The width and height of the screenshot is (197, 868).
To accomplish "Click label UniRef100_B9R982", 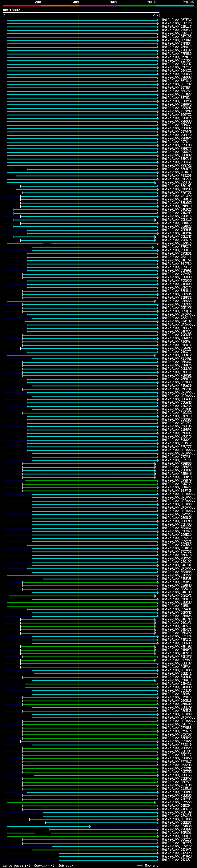I will (176, 77).
